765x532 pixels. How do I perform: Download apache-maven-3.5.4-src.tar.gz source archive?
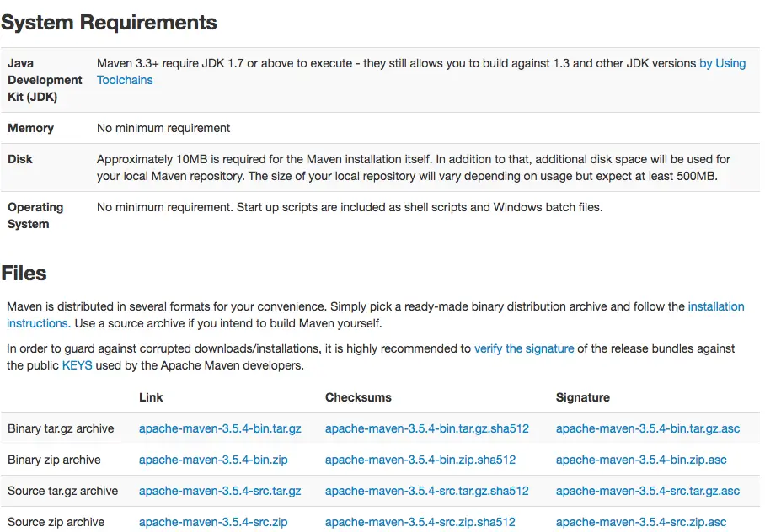(220, 491)
